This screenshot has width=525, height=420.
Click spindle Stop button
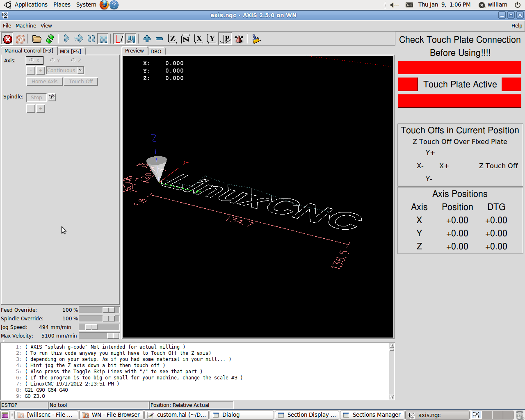[37, 97]
